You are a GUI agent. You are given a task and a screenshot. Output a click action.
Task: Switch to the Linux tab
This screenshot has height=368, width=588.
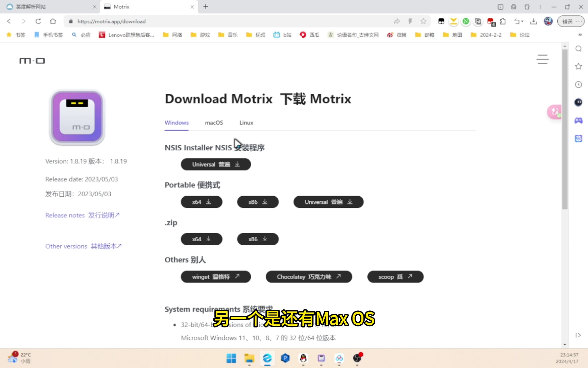(246, 123)
